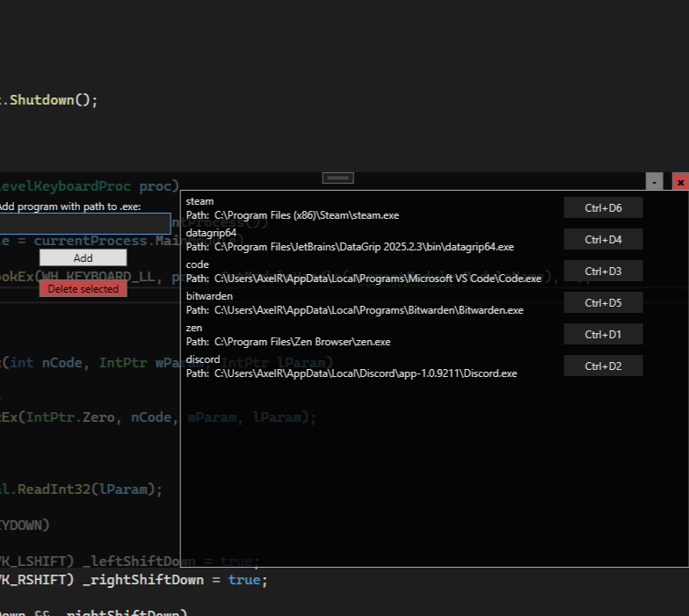Close the window with the red x
689x616 pixels.
680,182
